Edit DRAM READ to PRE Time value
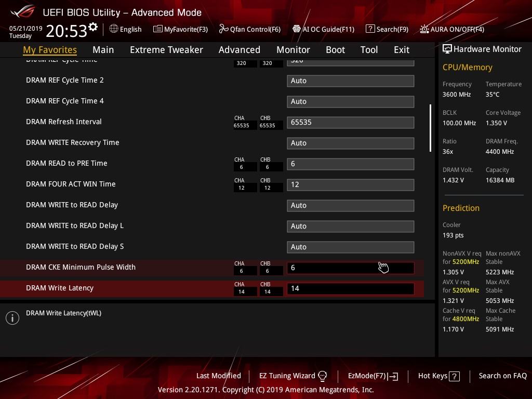The height and width of the screenshot is (399, 532). pos(351,164)
